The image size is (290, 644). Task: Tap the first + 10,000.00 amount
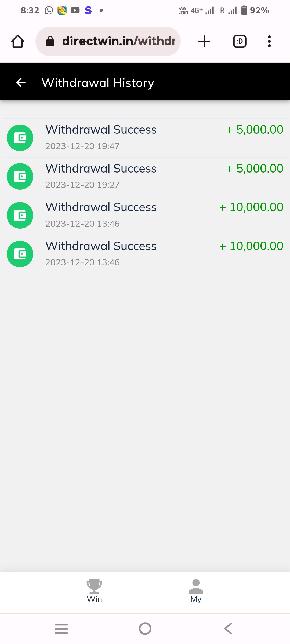[251, 207]
